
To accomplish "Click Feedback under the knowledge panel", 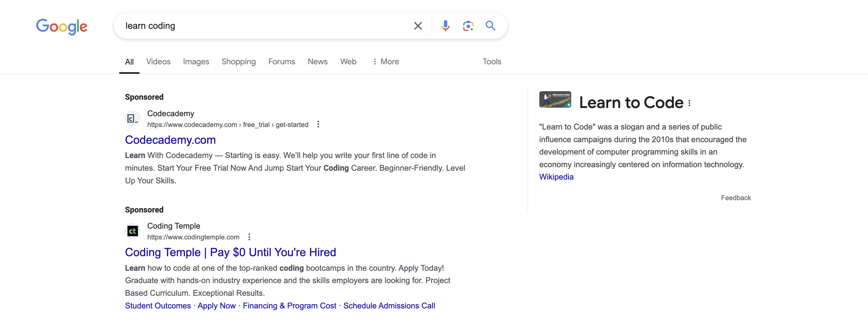I will pyautogui.click(x=736, y=198).
